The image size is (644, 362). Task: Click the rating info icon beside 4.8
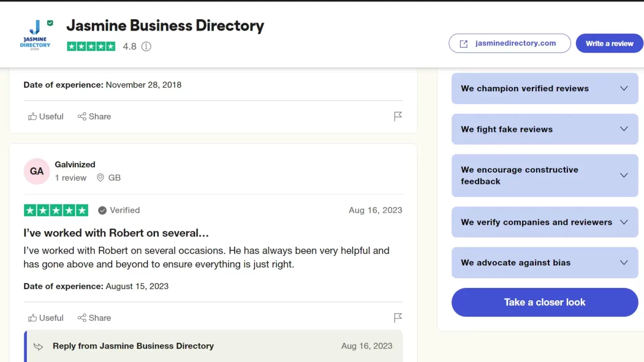[146, 47]
